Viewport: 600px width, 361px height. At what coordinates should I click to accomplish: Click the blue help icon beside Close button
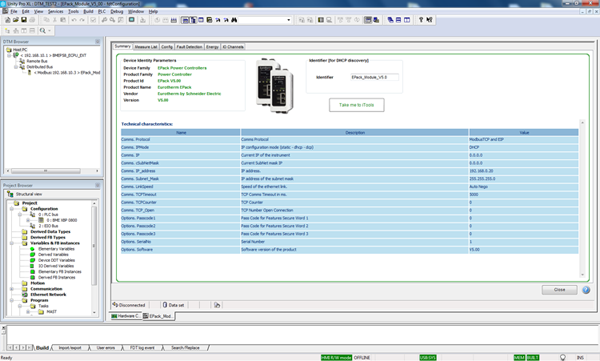click(x=586, y=290)
